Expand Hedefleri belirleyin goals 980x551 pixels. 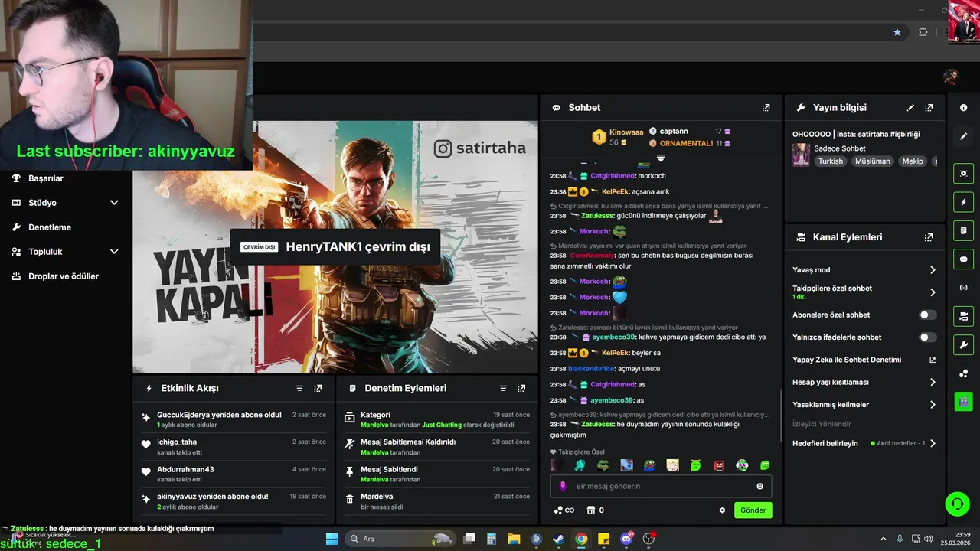(x=933, y=443)
